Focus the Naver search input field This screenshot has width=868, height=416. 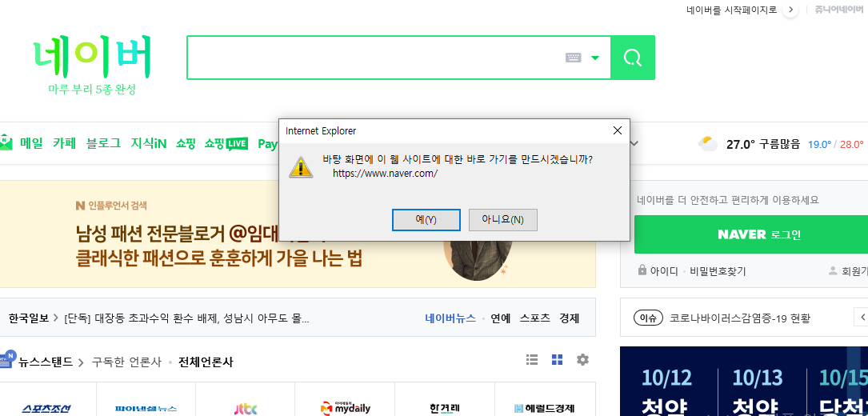click(x=375, y=58)
